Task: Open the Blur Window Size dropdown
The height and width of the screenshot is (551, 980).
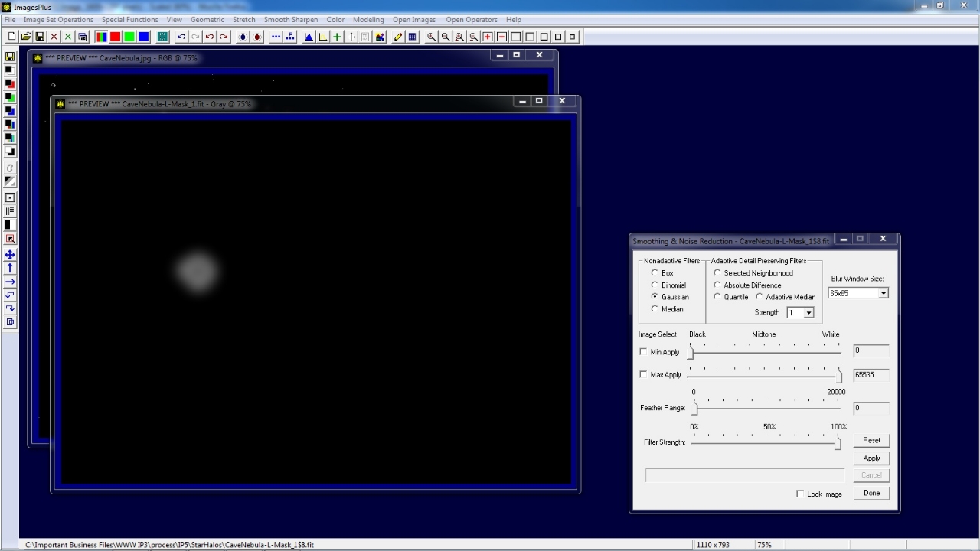Action: tap(883, 293)
